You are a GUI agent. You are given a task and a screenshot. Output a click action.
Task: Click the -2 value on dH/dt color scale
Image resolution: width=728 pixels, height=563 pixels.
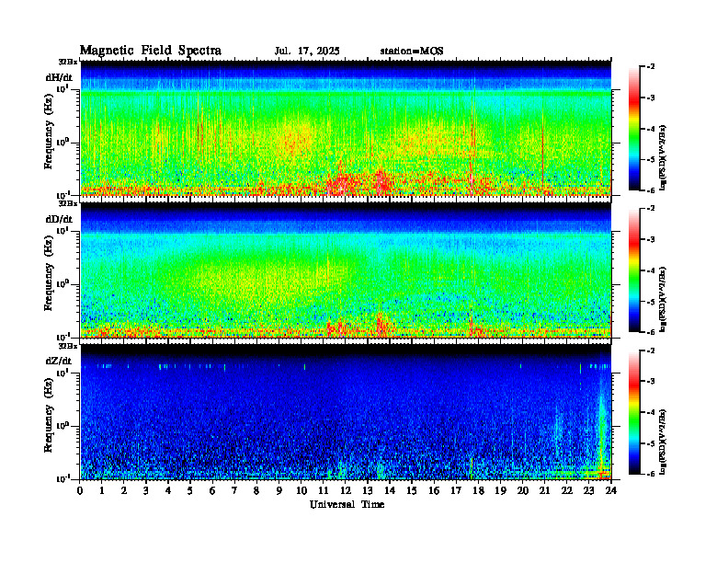[651, 67]
